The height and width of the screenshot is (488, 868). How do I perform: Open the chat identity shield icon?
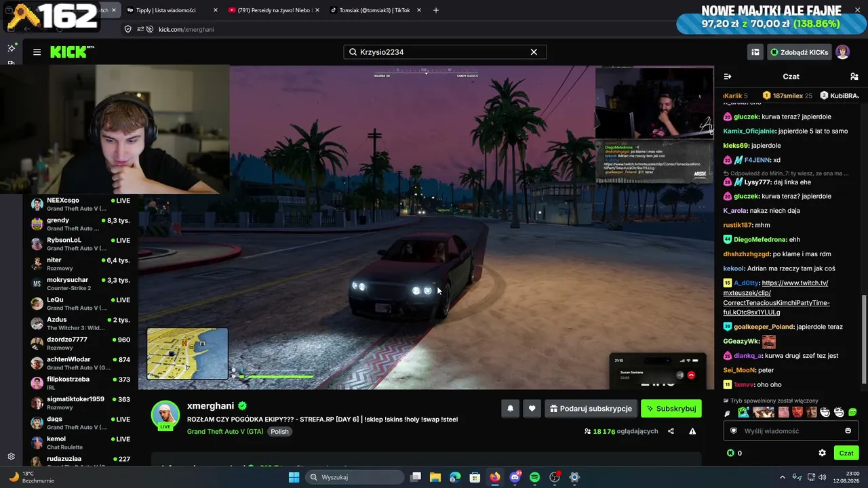(x=734, y=431)
